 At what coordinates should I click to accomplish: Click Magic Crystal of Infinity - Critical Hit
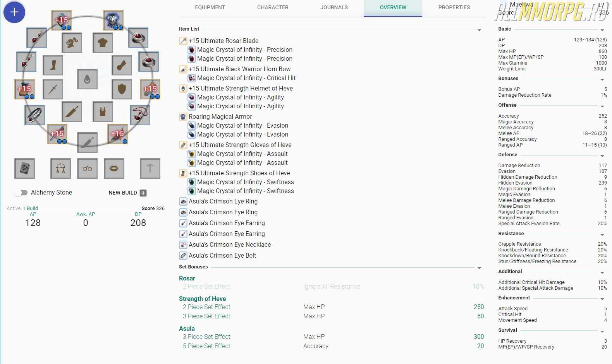[246, 78]
